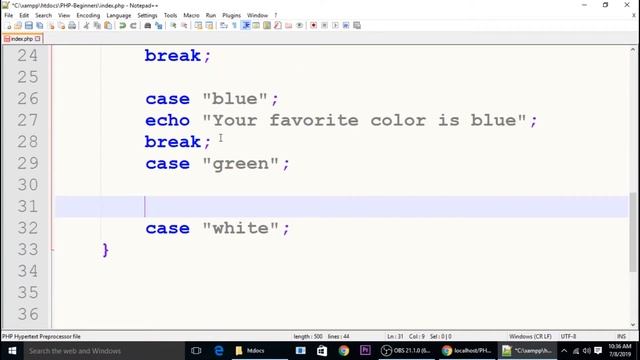Click the volume icon in system tray
This screenshot has width=640, height=360.
pos(587,351)
